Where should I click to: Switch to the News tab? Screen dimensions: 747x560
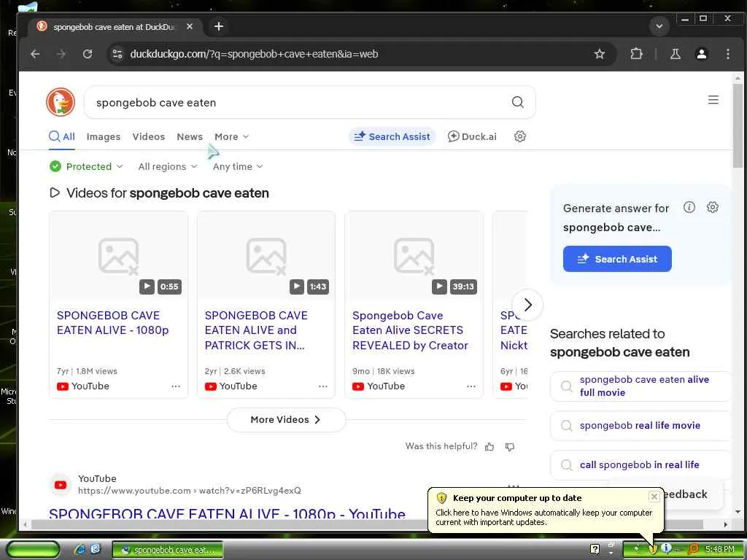(x=190, y=136)
